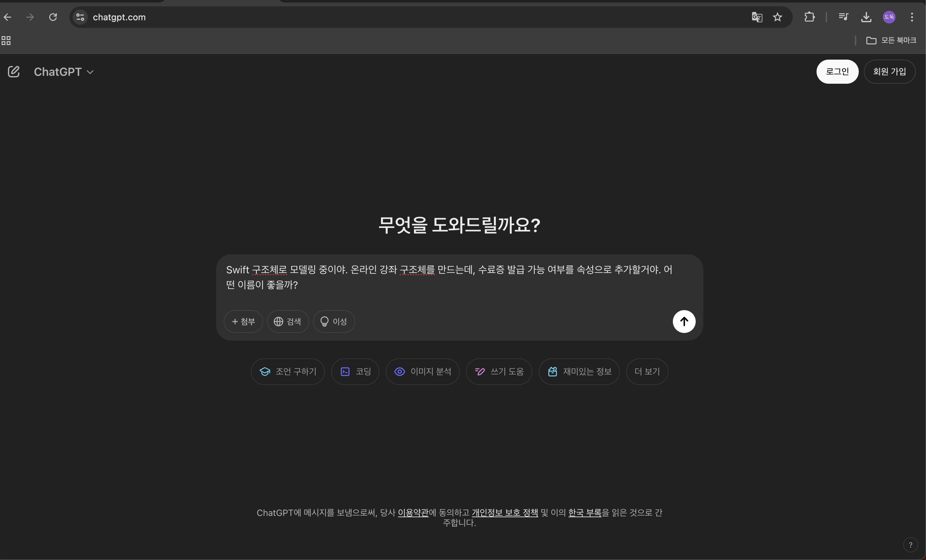Open the browser extensions puzzle icon
Screen dimensions: 926x560
pos(809,17)
